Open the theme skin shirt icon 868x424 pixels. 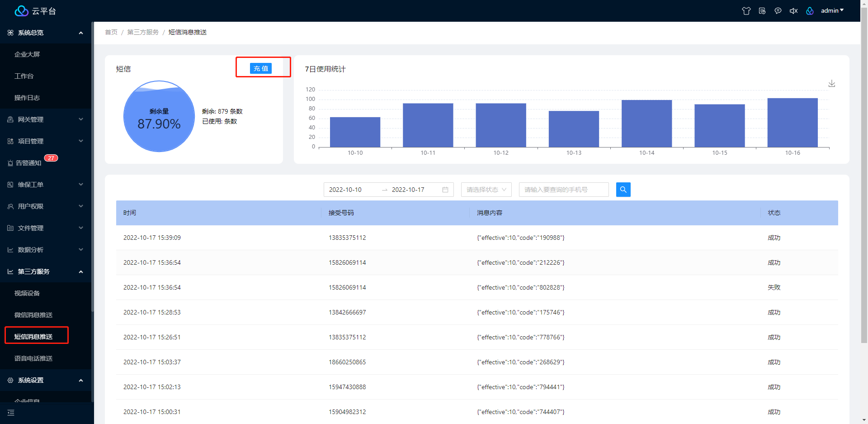pyautogui.click(x=746, y=11)
